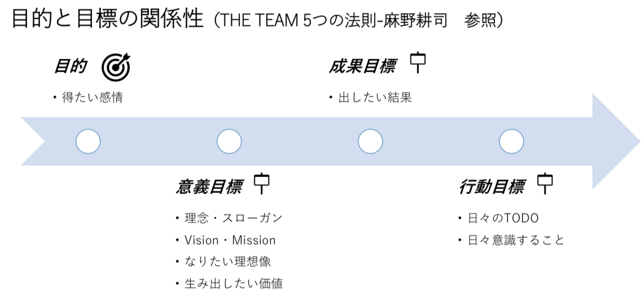644x299 pixels.
Task: Click the 意義目標 heading text
Action: [209, 187]
